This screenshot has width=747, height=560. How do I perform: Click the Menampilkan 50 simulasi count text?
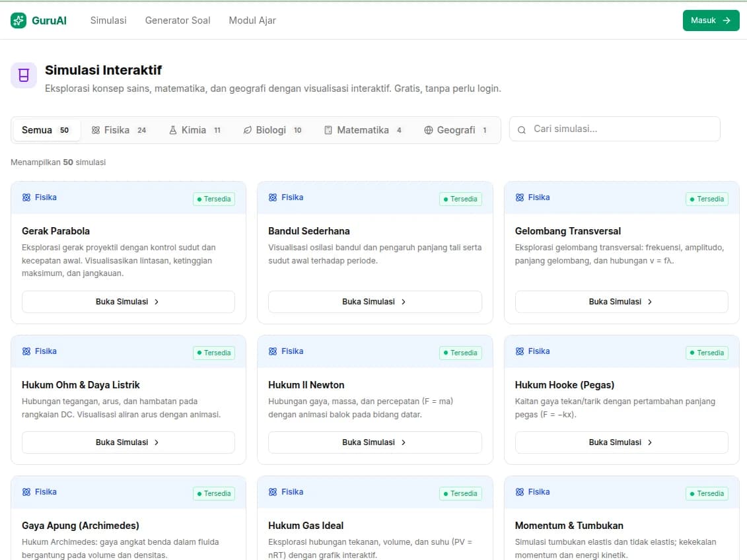[58, 162]
